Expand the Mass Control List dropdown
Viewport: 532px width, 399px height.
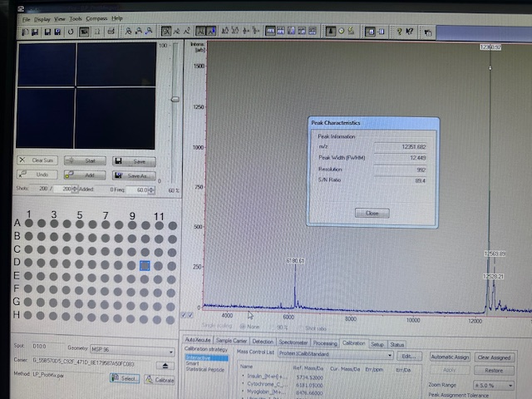(391, 356)
